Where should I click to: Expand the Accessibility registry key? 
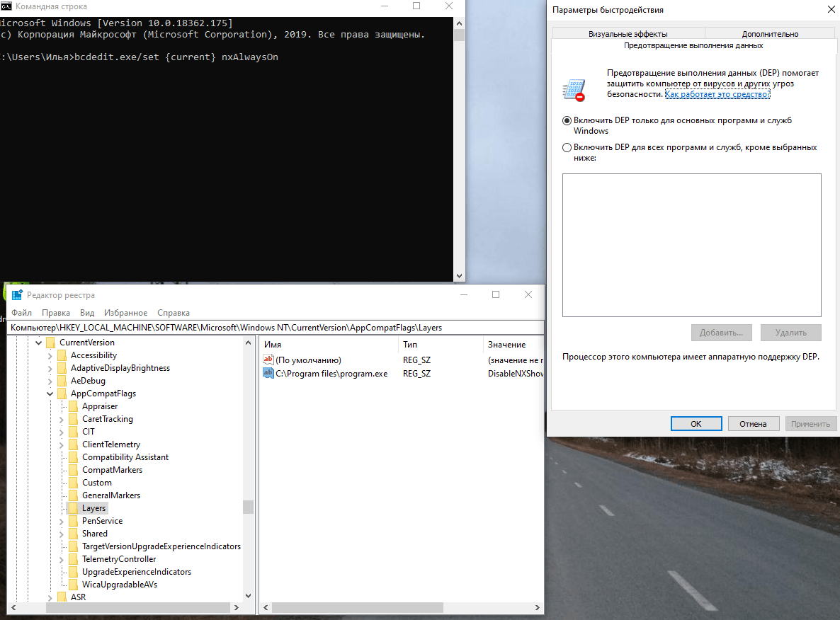pos(50,355)
